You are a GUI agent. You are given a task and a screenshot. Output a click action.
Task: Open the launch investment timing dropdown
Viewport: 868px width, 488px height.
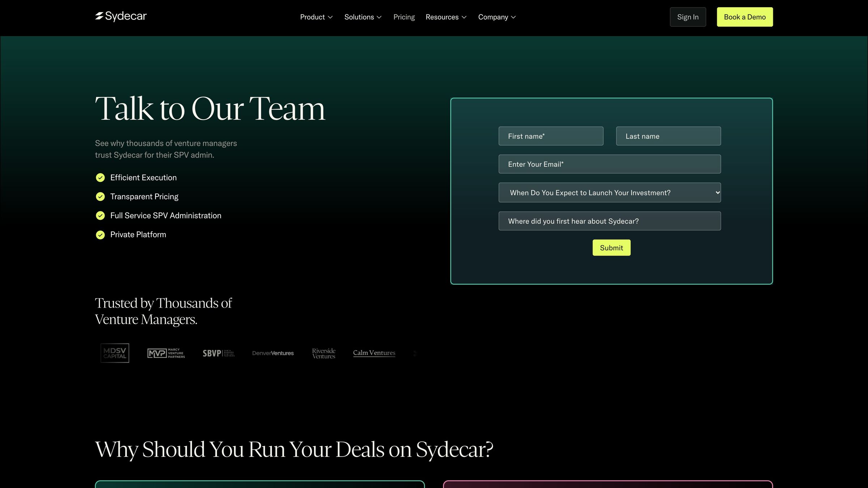click(609, 193)
